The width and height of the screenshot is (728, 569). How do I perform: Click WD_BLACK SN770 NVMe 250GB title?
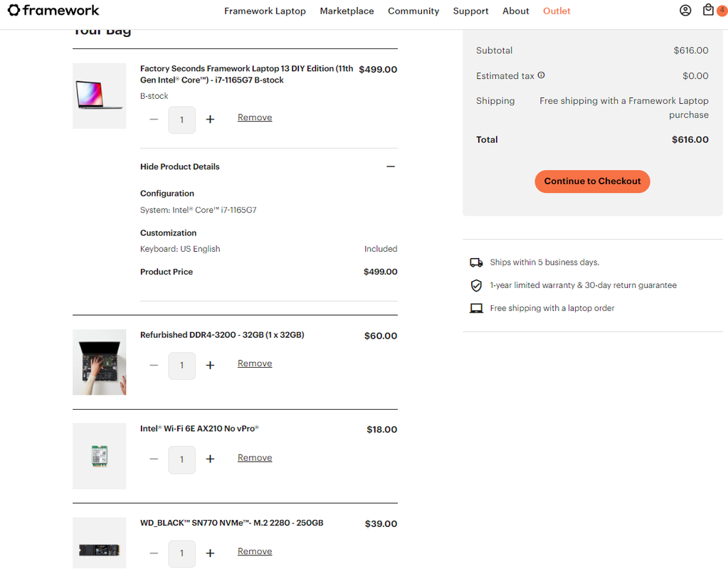tap(232, 523)
